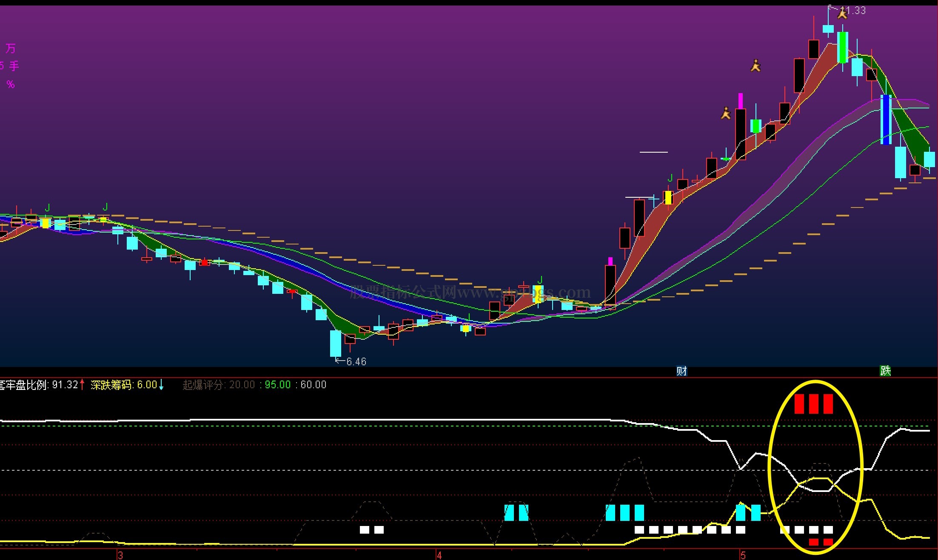The height and width of the screenshot is (560, 938).
Task: Click the 6.46 lowest price label
Action: coord(356,361)
